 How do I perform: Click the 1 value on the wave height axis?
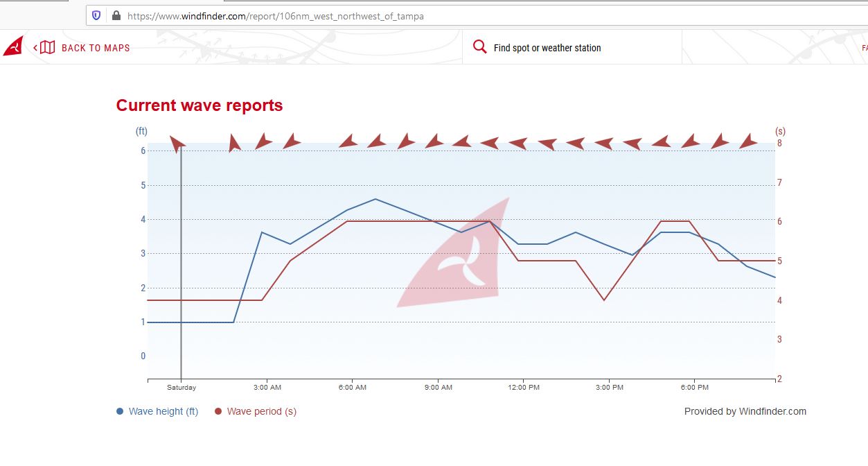143,322
